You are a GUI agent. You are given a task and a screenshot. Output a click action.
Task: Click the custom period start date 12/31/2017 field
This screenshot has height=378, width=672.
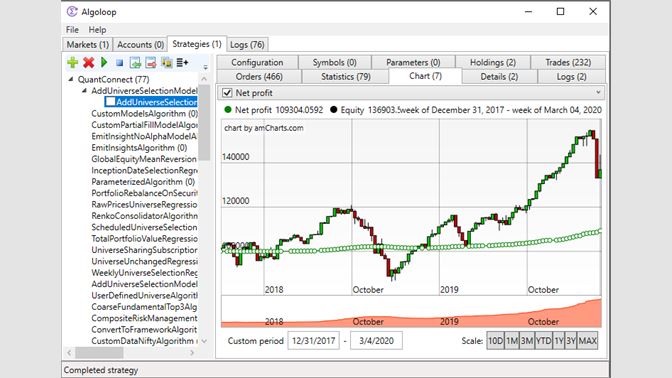[313, 341]
